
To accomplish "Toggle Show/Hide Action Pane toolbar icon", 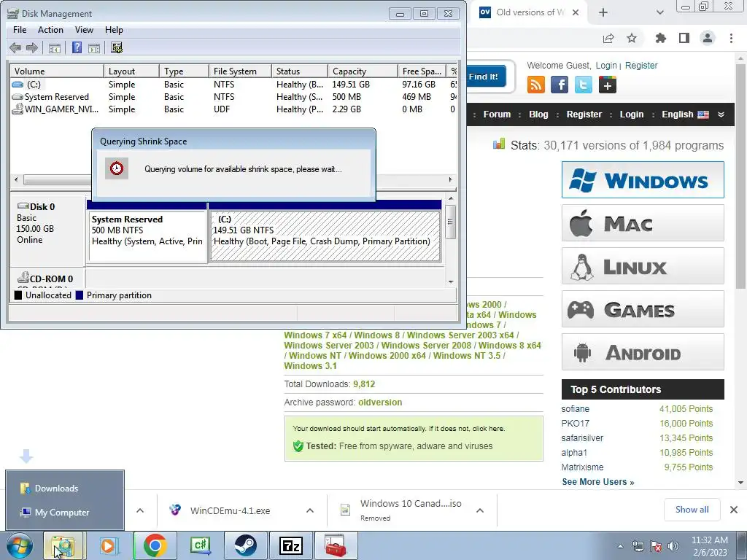I will point(94,47).
